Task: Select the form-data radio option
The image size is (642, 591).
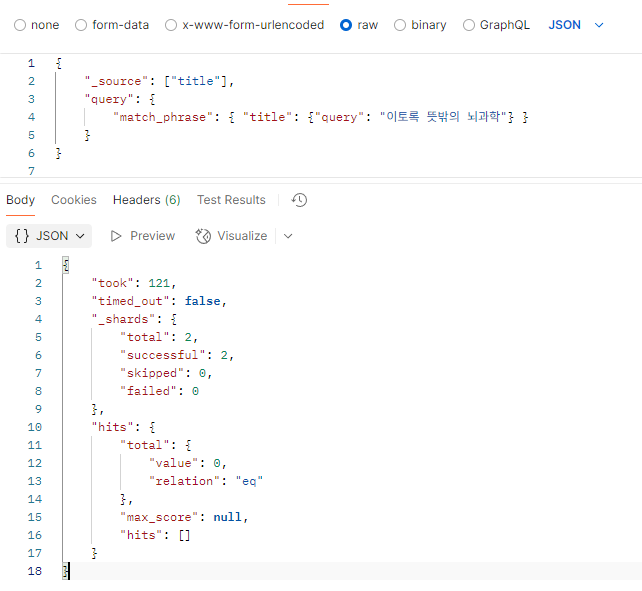Action: (81, 25)
